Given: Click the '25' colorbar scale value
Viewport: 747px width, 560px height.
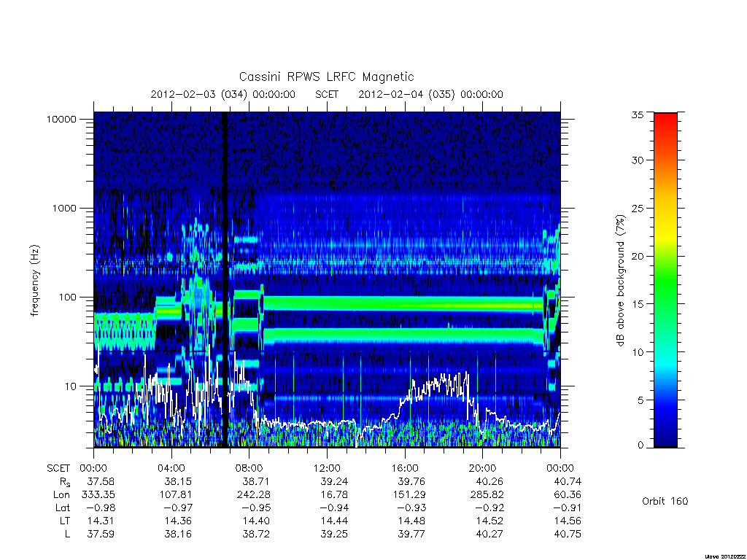Looking at the screenshot, I should point(638,208).
